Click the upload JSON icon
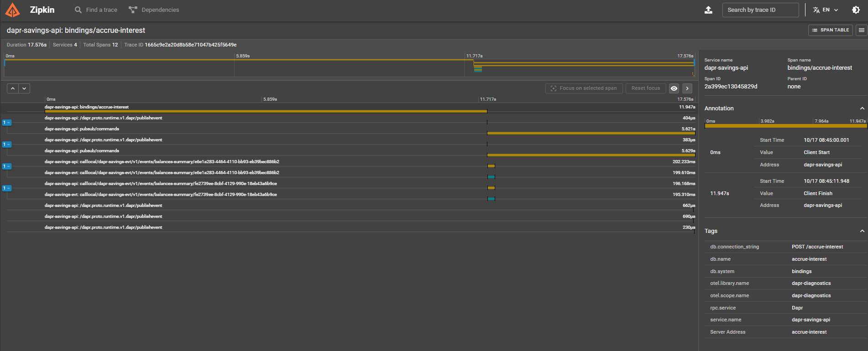 tap(708, 10)
